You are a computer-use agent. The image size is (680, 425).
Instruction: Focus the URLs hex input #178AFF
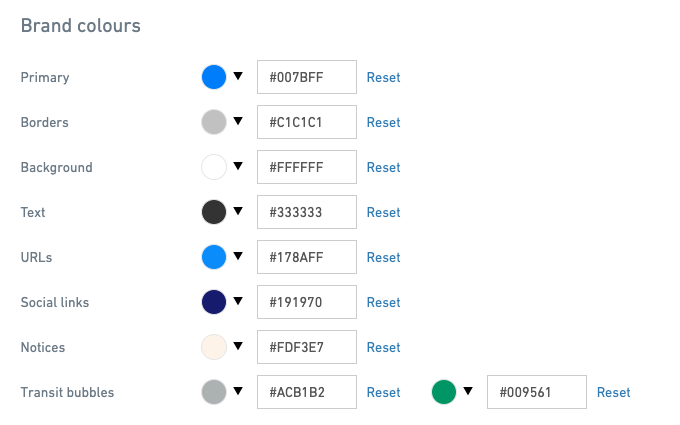(307, 257)
